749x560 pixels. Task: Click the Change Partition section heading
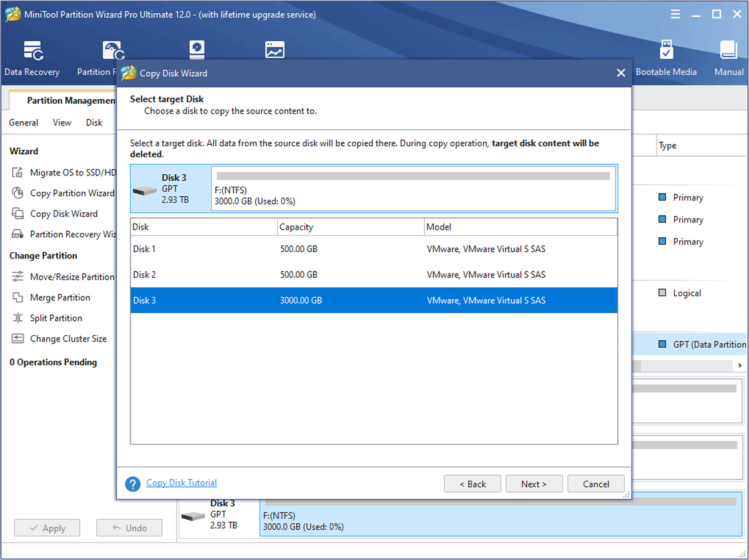(x=44, y=255)
